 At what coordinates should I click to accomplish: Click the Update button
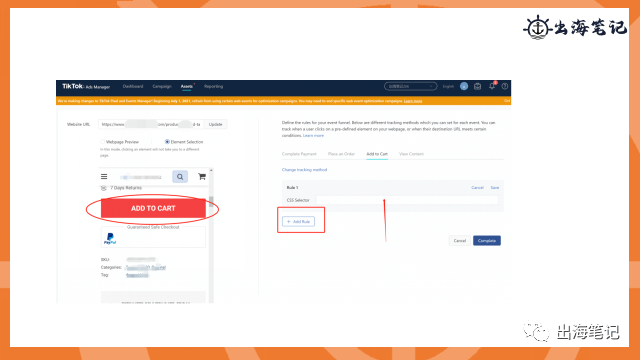216,124
